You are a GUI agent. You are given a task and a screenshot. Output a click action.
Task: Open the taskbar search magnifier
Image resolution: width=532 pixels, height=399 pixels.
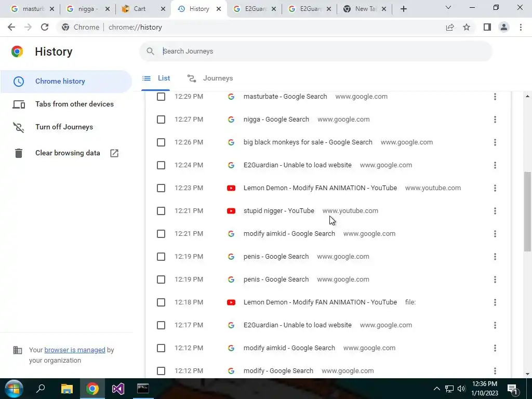(41, 389)
